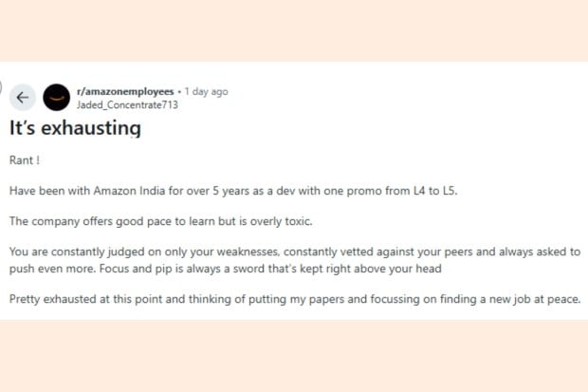588x392 pixels.
Task: Click the peach banner above the post
Action: (x=294, y=30)
